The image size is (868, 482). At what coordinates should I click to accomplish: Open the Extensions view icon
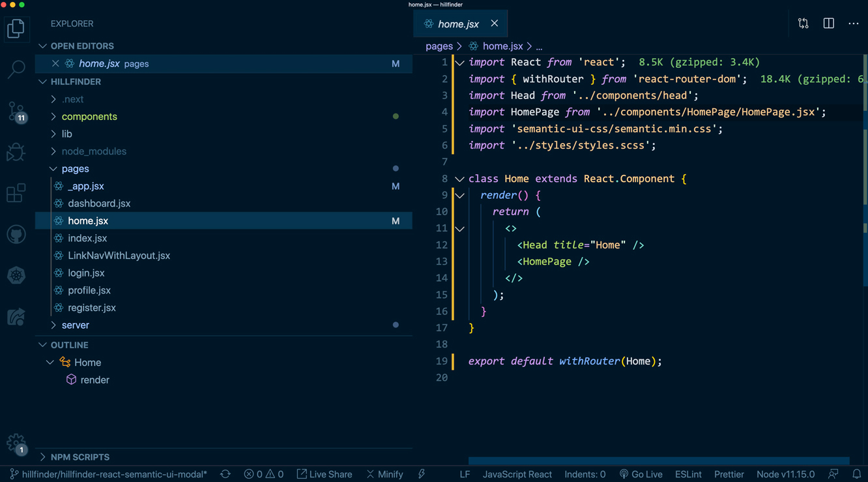pos(16,193)
